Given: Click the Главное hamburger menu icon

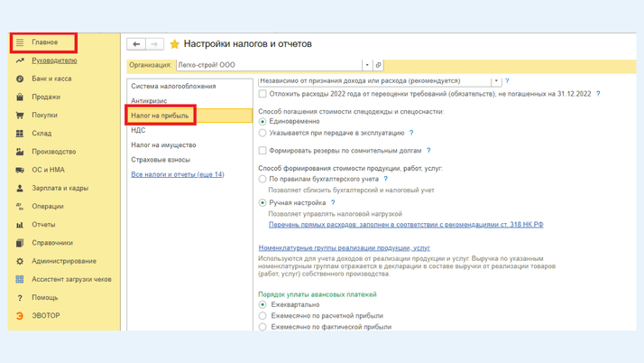Looking at the screenshot, I should click(x=20, y=42).
